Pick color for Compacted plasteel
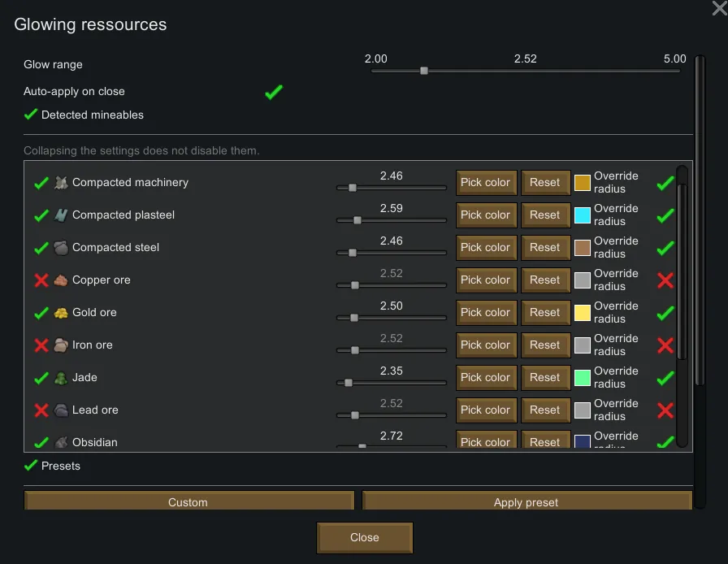This screenshot has height=564, width=728. (x=486, y=215)
